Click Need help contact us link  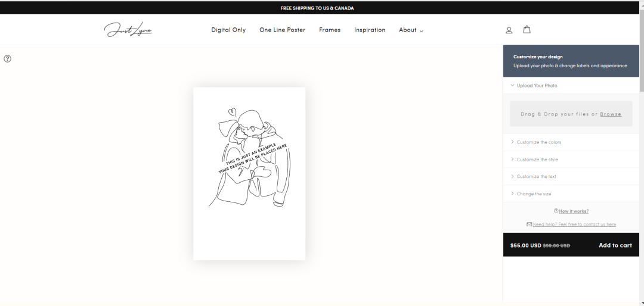(574, 224)
